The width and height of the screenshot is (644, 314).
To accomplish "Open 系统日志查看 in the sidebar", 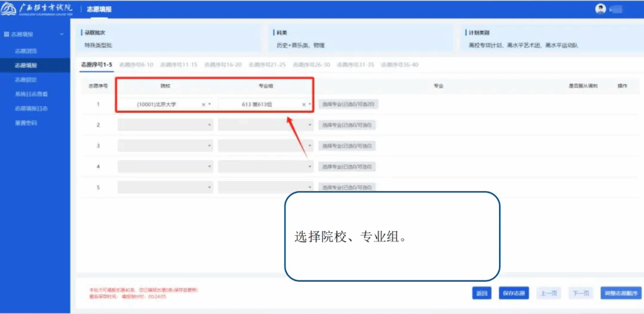I will pos(31,94).
